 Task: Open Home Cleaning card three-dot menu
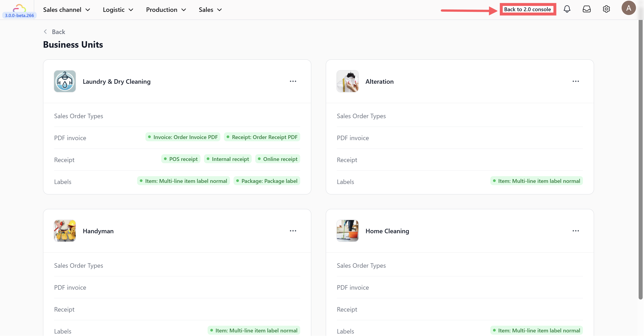pyautogui.click(x=576, y=231)
